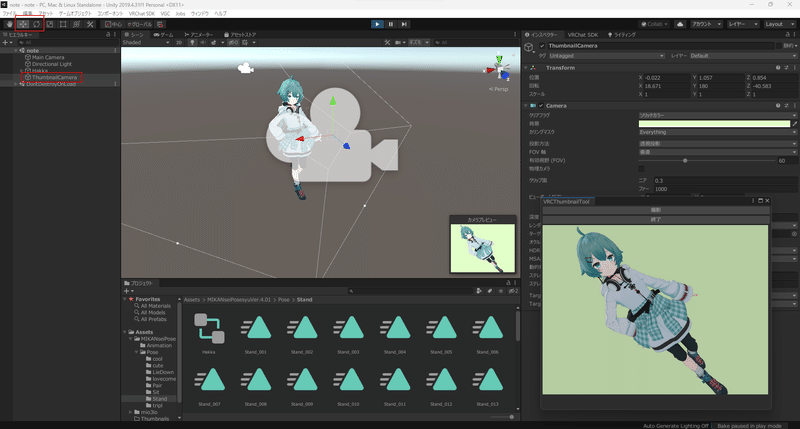Switch to the Asset Store tab
This screenshot has height=429, width=800.
tap(240, 35)
